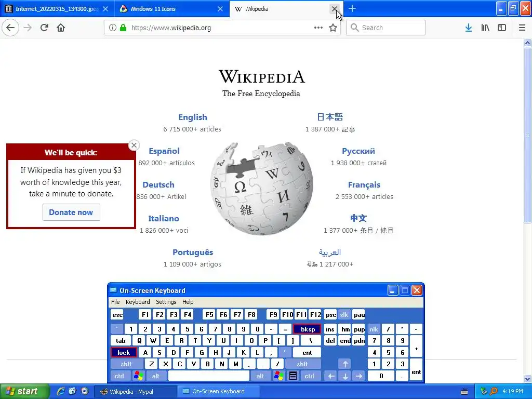Tap the space bar on On-Screen Keyboard

tap(209, 376)
